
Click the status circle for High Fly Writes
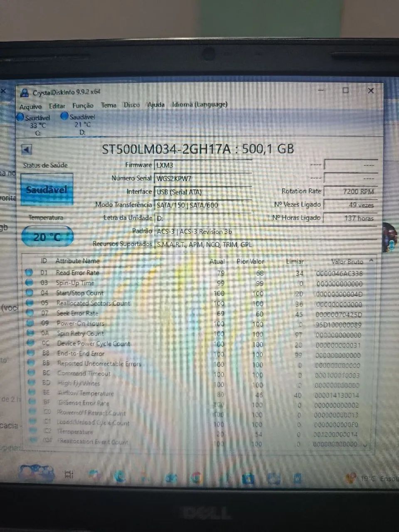click(x=32, y=383)
